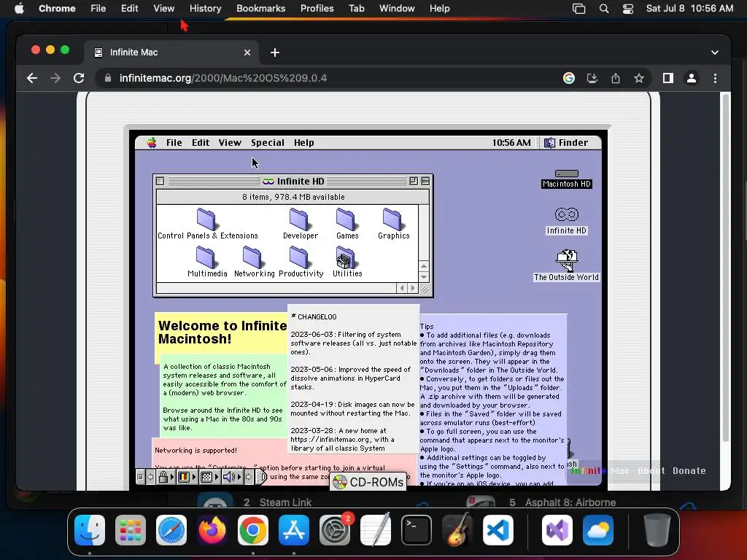Open GarageBand from the Dock
The height and width of the screenshot is (560, 747).
(457, 530)
